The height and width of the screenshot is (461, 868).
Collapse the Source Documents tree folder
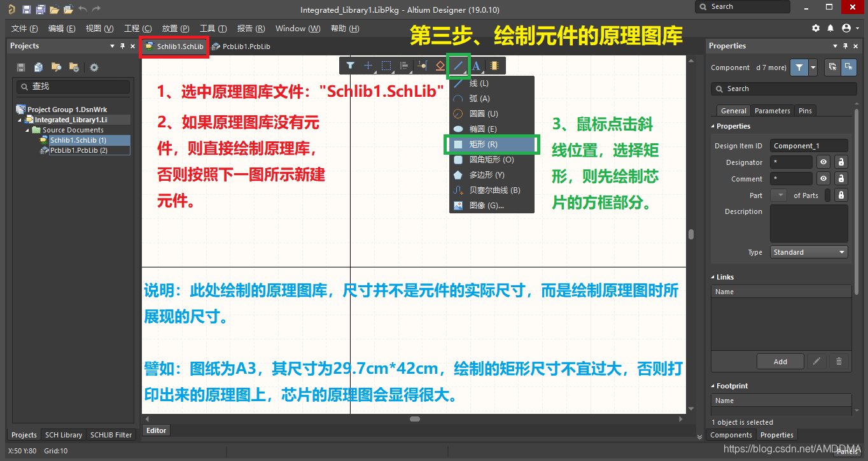click(28, 130)
